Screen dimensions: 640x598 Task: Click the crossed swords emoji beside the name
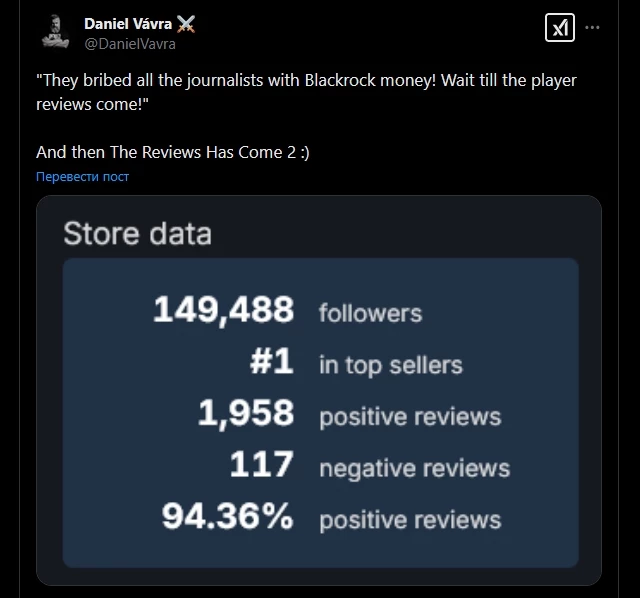point(186,24)
